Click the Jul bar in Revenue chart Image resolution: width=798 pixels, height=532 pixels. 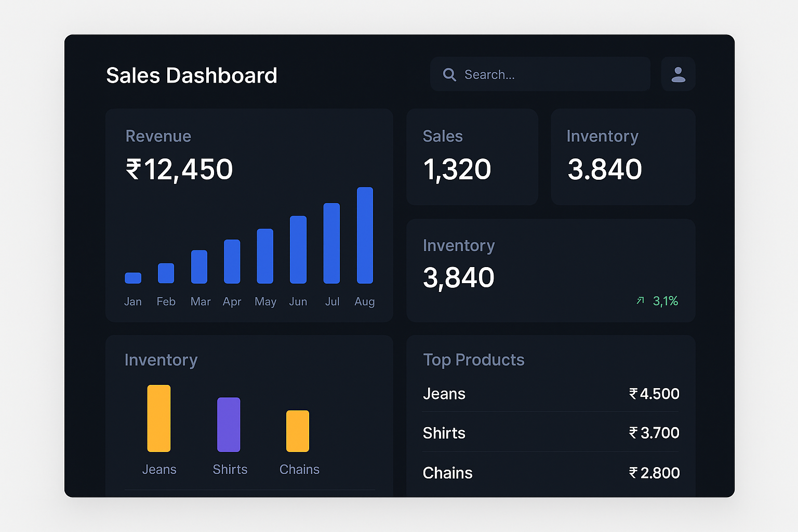click(x=331, y=243)
